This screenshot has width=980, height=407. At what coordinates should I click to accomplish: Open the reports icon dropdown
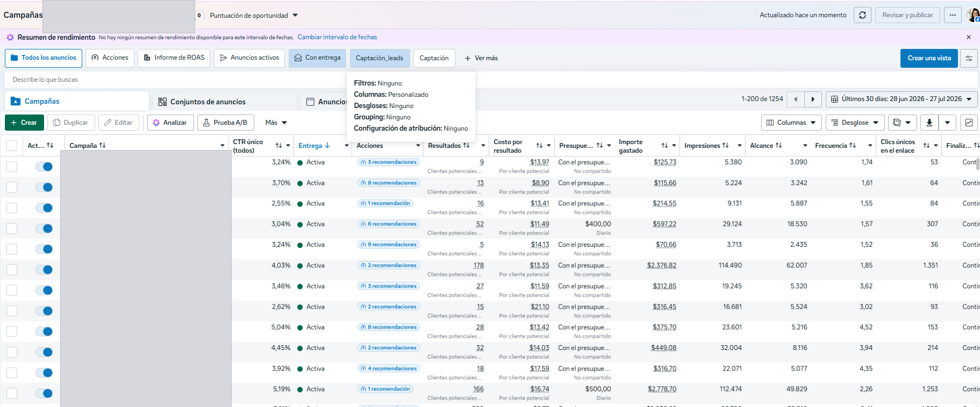[902, 123]
